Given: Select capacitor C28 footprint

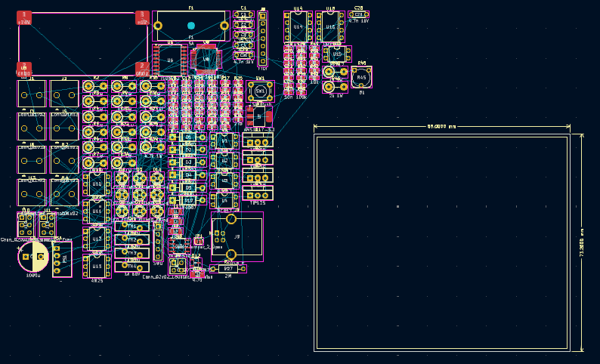Looking at the screenshot, I should click(x=358, y=14).
